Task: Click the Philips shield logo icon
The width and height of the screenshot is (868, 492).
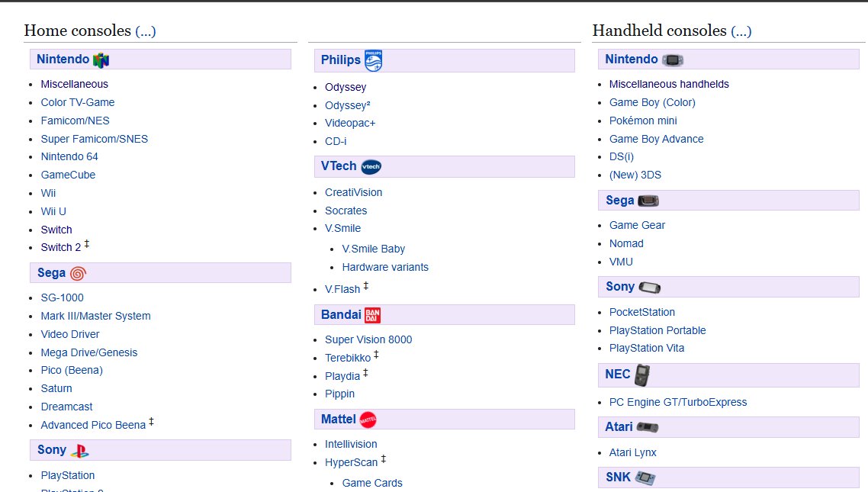Action: (x=373, y=60)
